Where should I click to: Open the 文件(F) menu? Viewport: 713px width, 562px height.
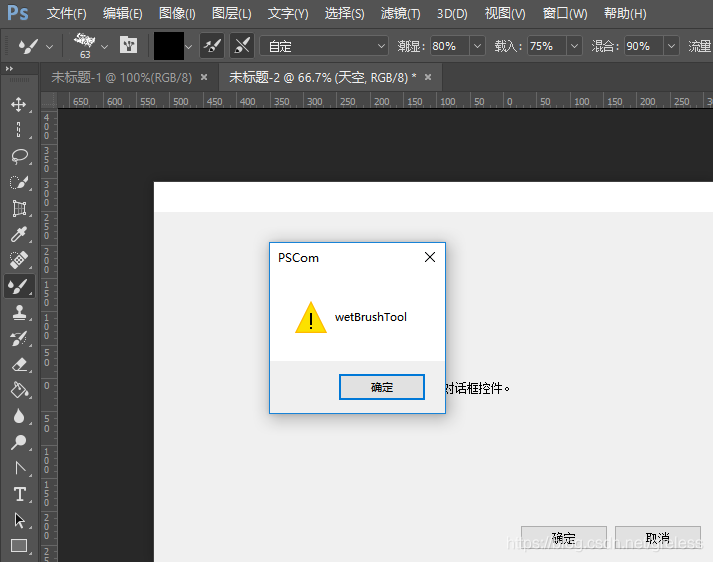tap(66, 14)
